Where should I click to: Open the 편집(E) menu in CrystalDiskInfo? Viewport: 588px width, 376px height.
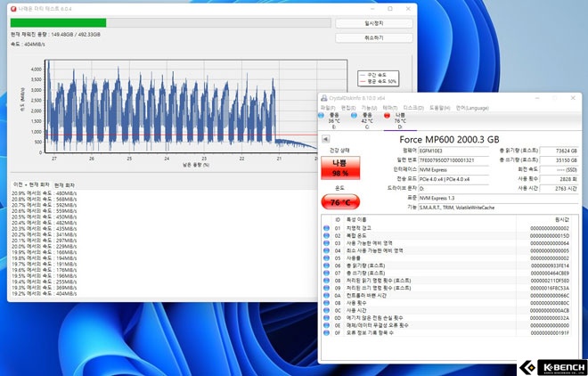point(348,108)
